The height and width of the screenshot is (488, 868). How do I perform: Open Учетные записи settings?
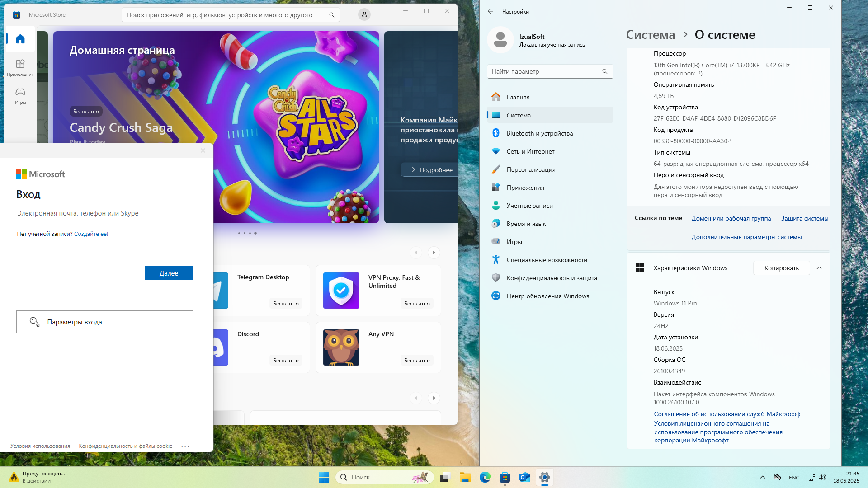pos(550,206)
